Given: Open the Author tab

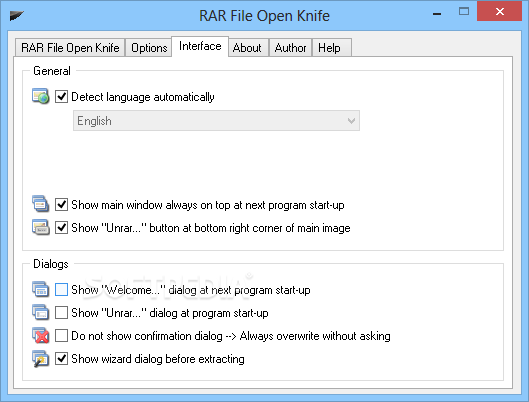Looking at the screenshot, I should pyautogui.click(x=290, y=48).
